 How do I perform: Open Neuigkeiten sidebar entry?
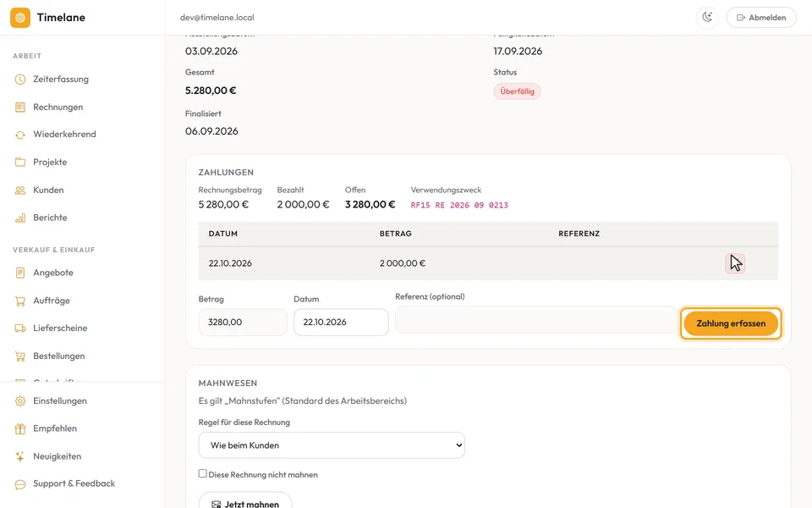pyautogui.click(x=57, y=456)
